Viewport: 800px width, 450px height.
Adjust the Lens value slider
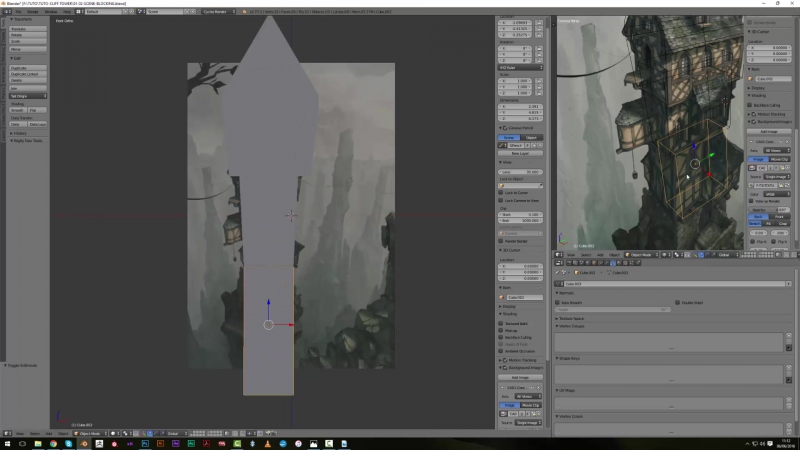520,172
